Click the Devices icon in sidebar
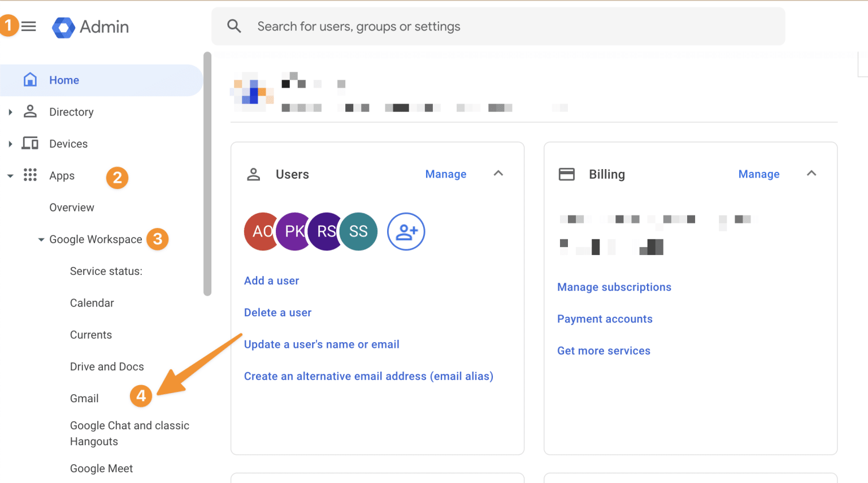 [30, 143]
